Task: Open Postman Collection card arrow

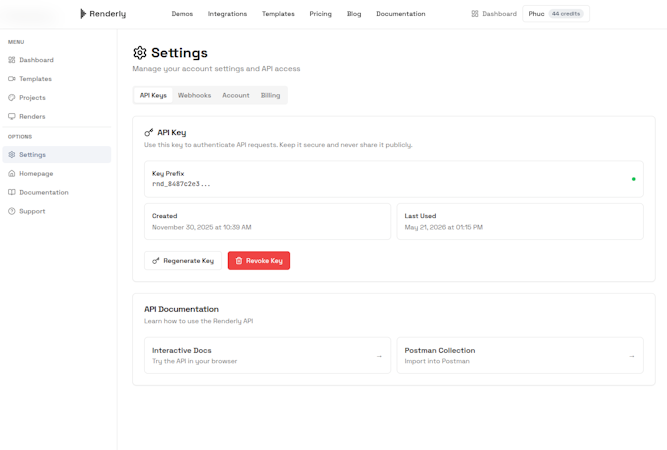Action: (x=632, y=356)
